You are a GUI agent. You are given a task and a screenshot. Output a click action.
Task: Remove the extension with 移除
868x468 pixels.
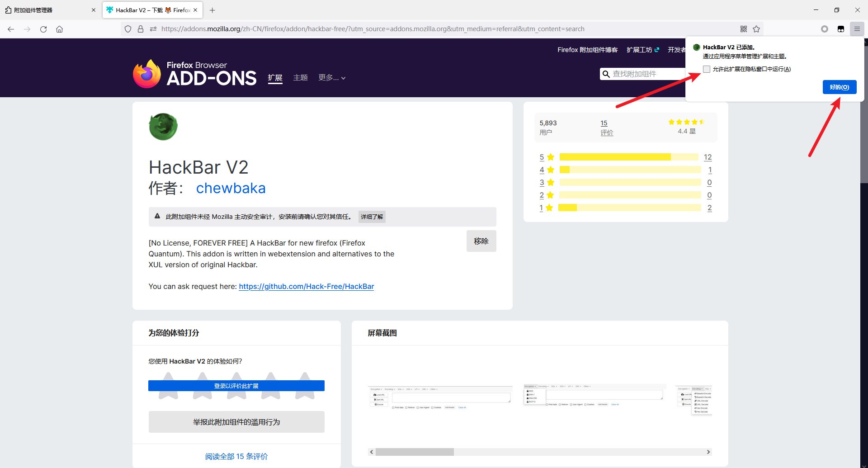pos(481,241)
